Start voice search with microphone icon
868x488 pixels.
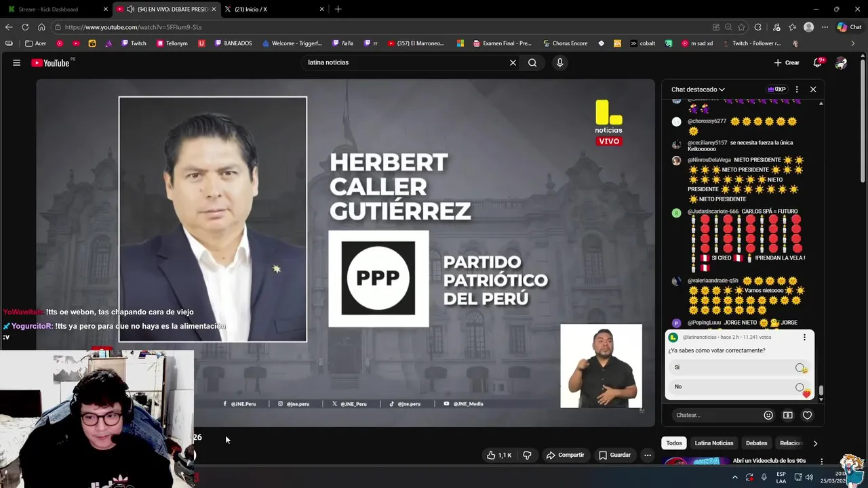559,62
